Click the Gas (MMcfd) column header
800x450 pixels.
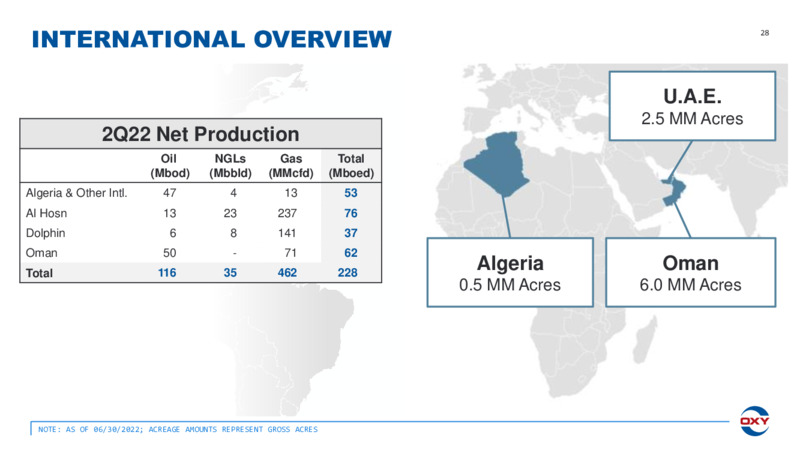click(x=291, y=166)
